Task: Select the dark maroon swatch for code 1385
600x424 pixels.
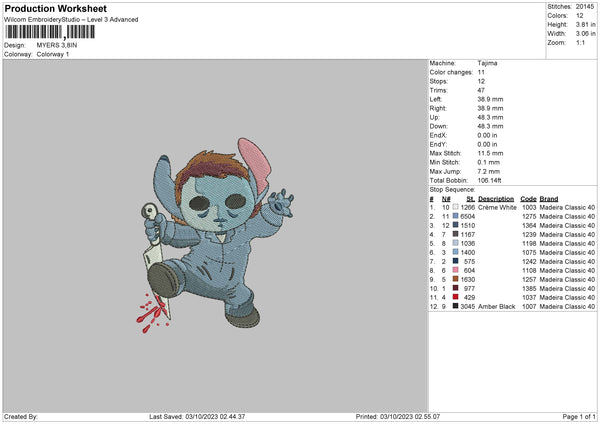Action: 455,288
